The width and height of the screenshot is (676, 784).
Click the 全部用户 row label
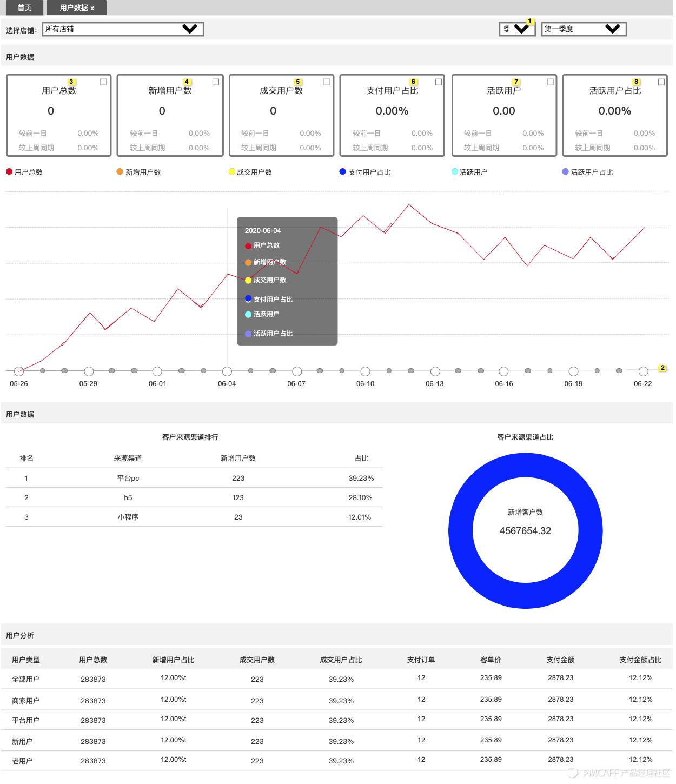(25, 679)
